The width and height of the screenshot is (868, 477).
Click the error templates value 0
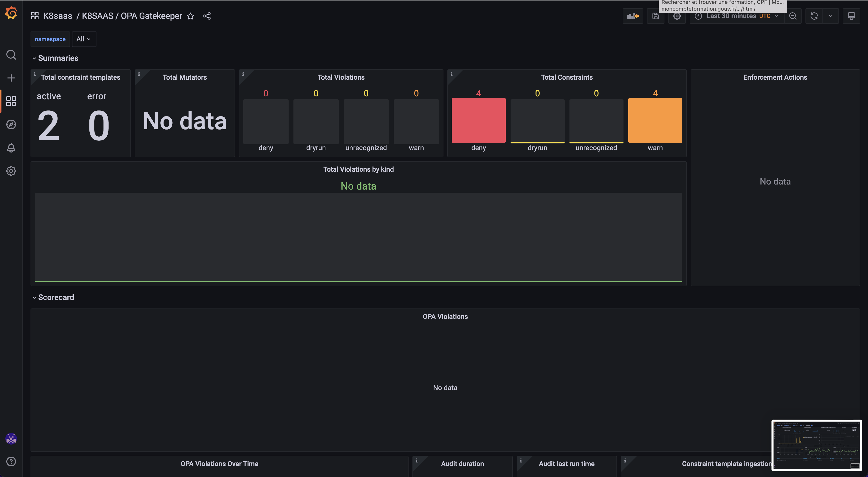tap(99, 126)
